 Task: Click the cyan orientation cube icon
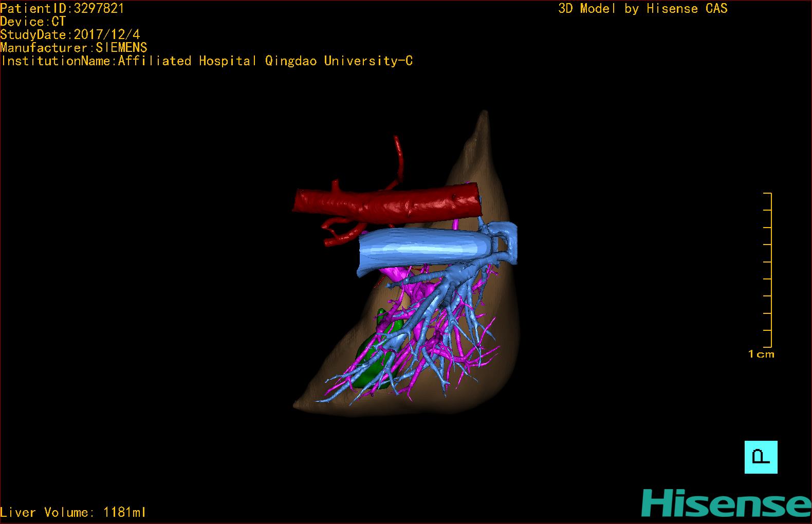(x=761, y=457)
